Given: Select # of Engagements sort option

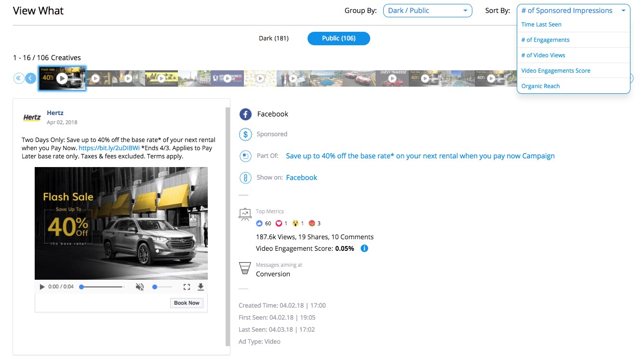Looking at the screenshot, I should pyautogui.click(x=573, y=40).
